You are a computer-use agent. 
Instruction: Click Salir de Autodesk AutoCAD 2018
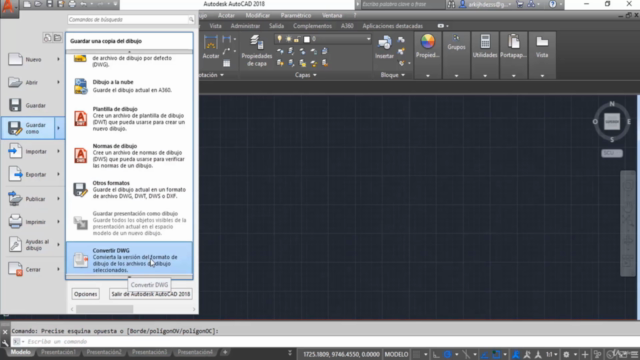151,294
